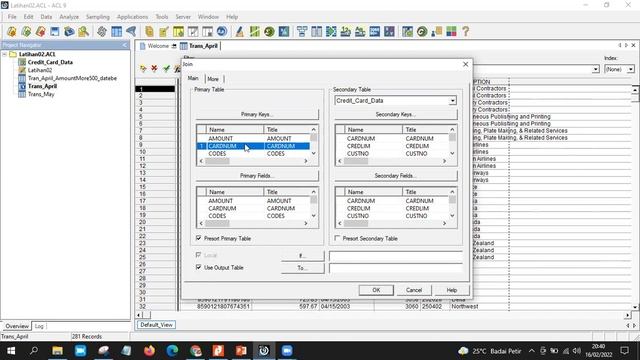The height and width of the screenshot is (360, 640).
Task: Click down arrow of primary keys list scrollbar
Action: [x=313, y=153]
